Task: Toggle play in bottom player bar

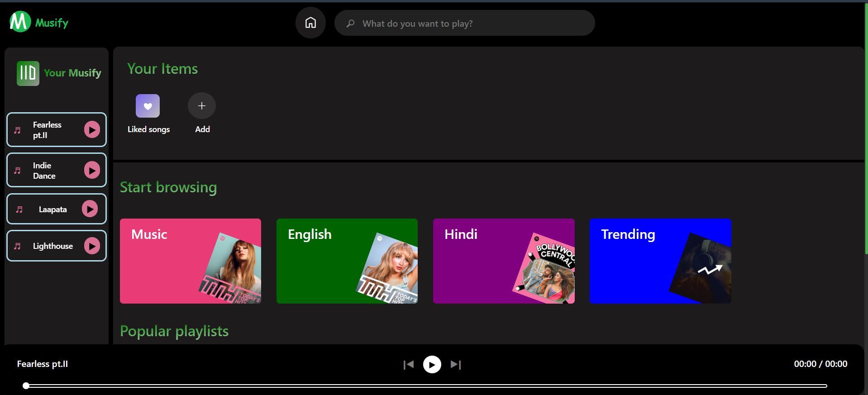Action: (x=432, y=364)
